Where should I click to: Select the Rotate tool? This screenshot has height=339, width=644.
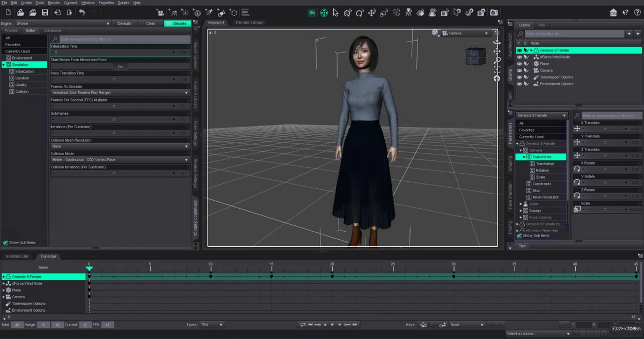(x=360, y=12)
